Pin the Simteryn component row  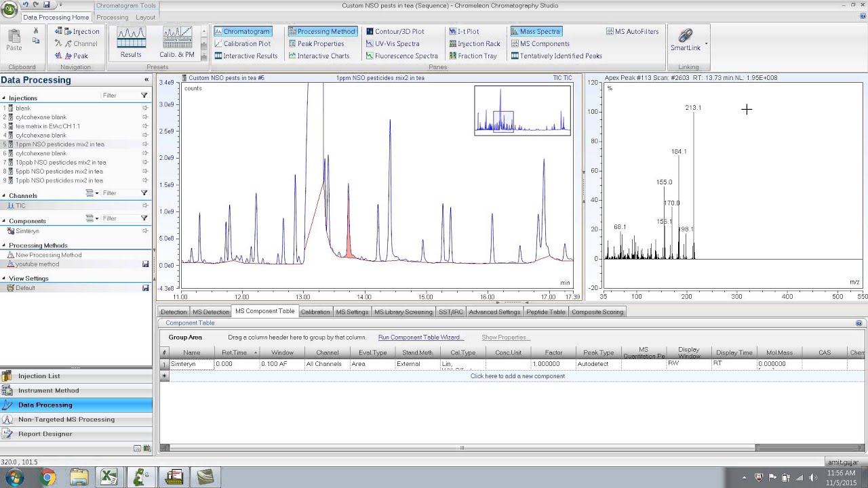click(145, 231)
